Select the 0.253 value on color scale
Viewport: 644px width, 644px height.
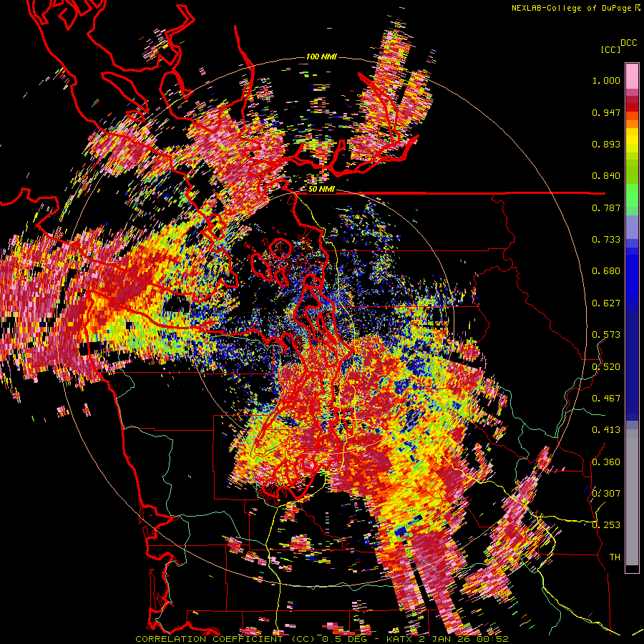606,525
